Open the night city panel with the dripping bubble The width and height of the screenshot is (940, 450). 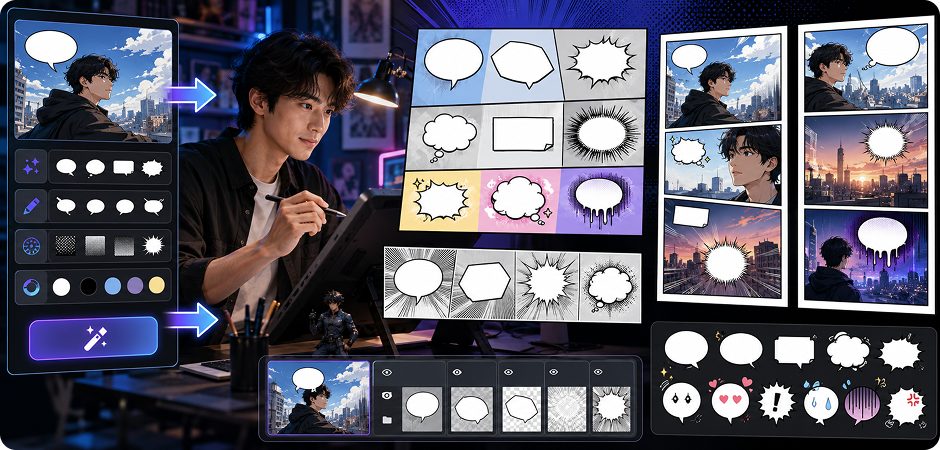[x=864, y=256]
